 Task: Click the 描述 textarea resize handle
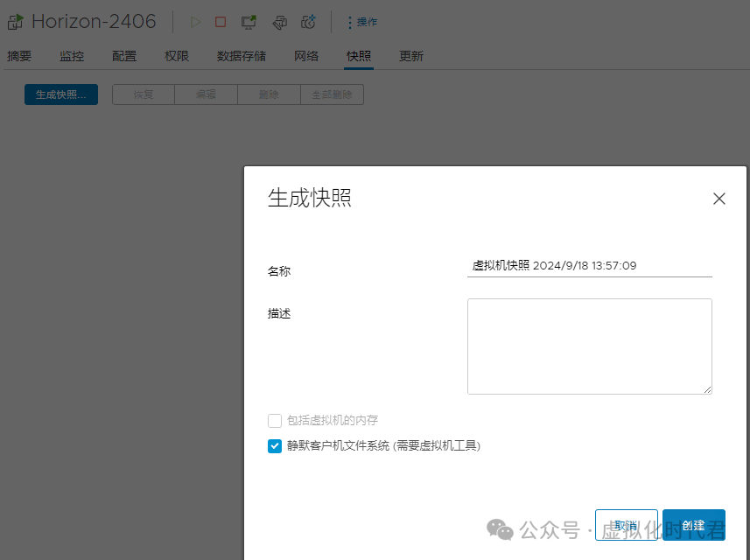coord(707,389)
